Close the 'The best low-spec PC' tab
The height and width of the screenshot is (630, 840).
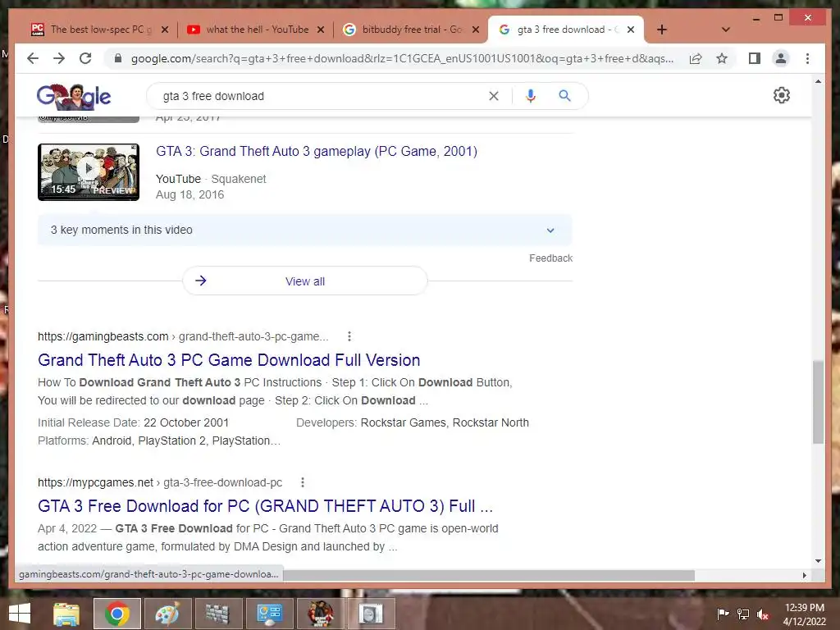pyautogui.click(x=165, y=30)
